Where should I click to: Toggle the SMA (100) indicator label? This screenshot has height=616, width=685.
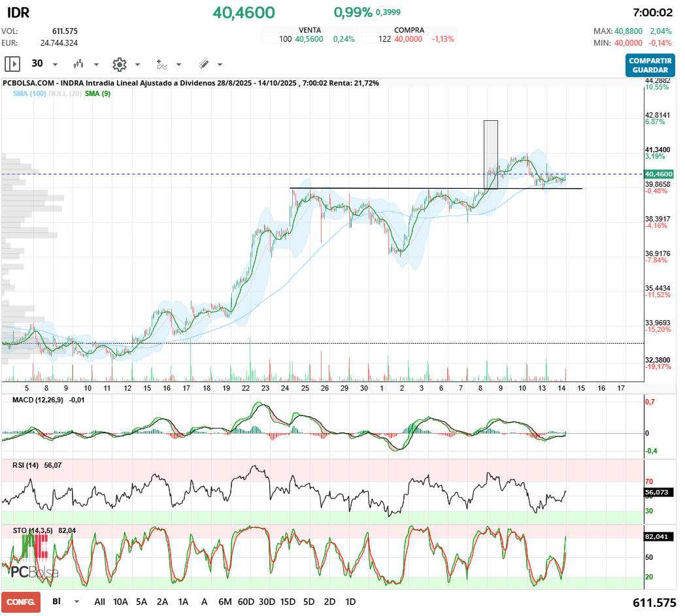coord(29,93)
